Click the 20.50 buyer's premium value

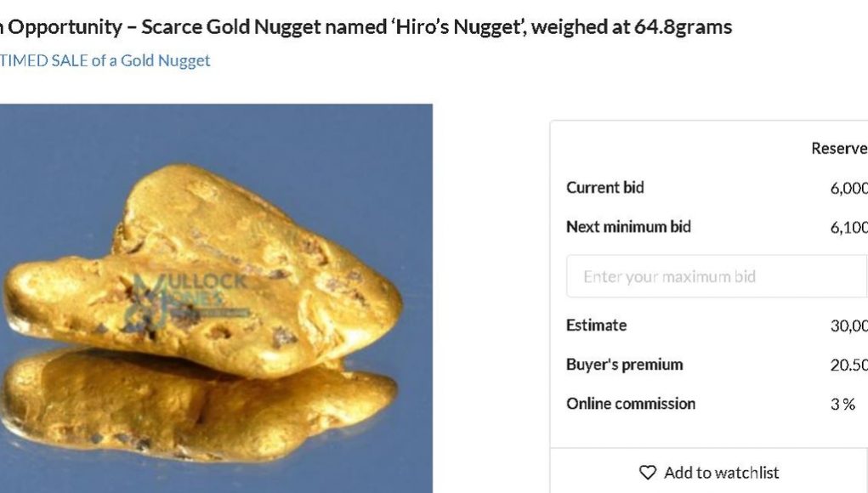tap(849, 365)
